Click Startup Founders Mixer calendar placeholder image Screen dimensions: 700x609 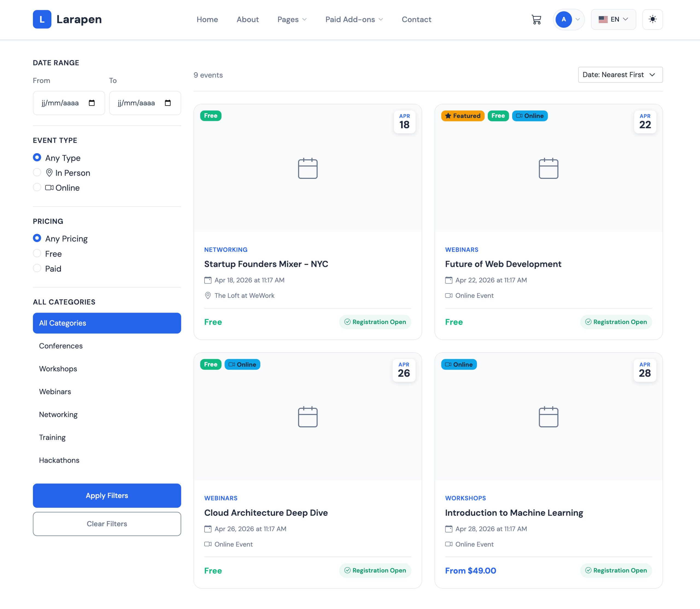[x=308, y=168]
